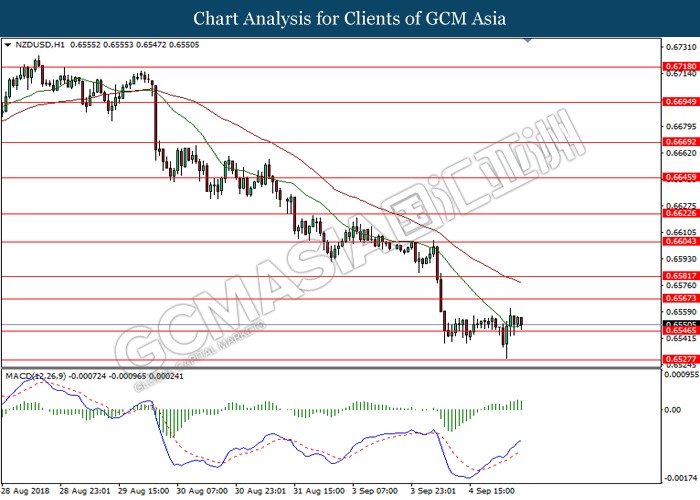
Task: Click the dropdown triangle beside NZDUSD,H1
Action: (x=8, y=45)
